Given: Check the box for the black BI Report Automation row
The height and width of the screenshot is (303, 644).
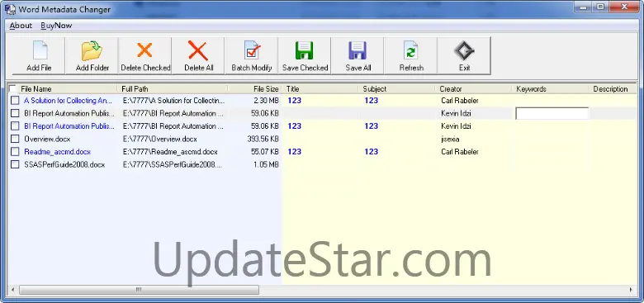Looking at the screenshot, I should [x=15, y=113].
